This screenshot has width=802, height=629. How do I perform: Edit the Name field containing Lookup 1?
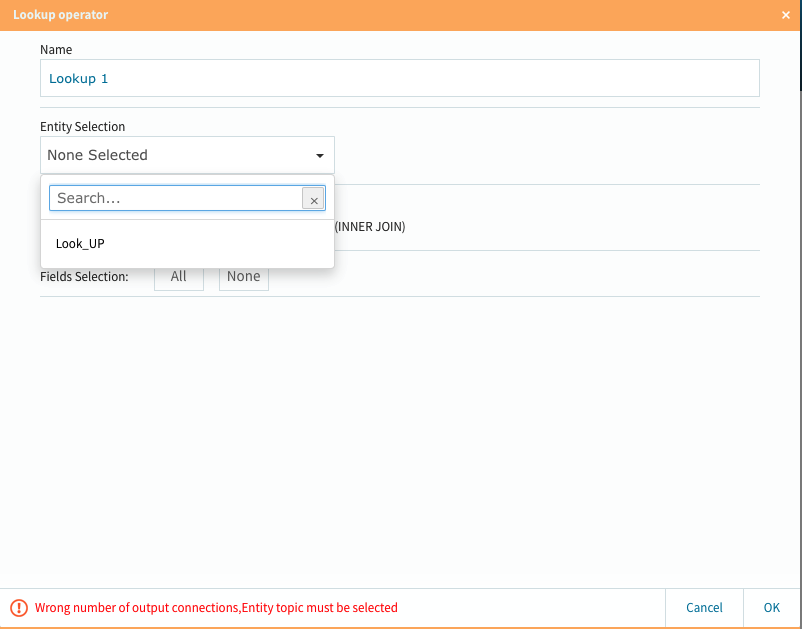click(399, 78)
